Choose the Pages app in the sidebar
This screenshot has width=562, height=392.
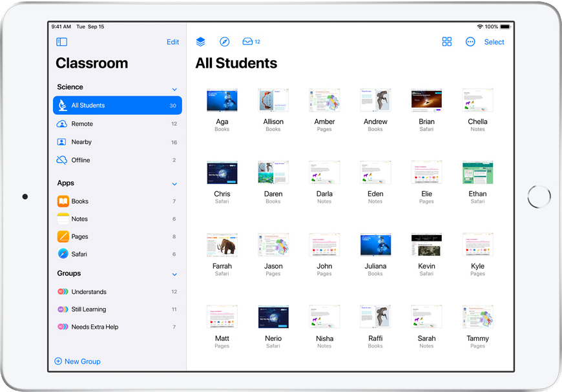[x=79, y=237]
